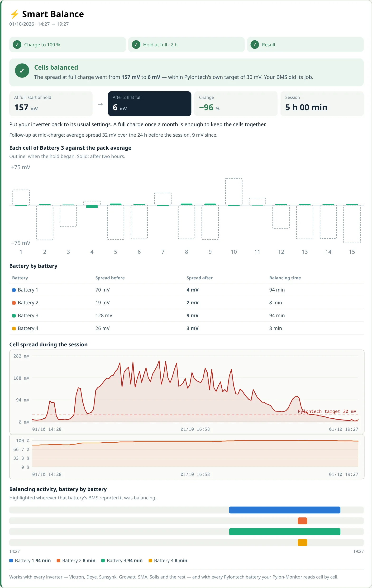The image size is (372, 588).
Task: Click the Spread before column header
Action: pos(110,278)
